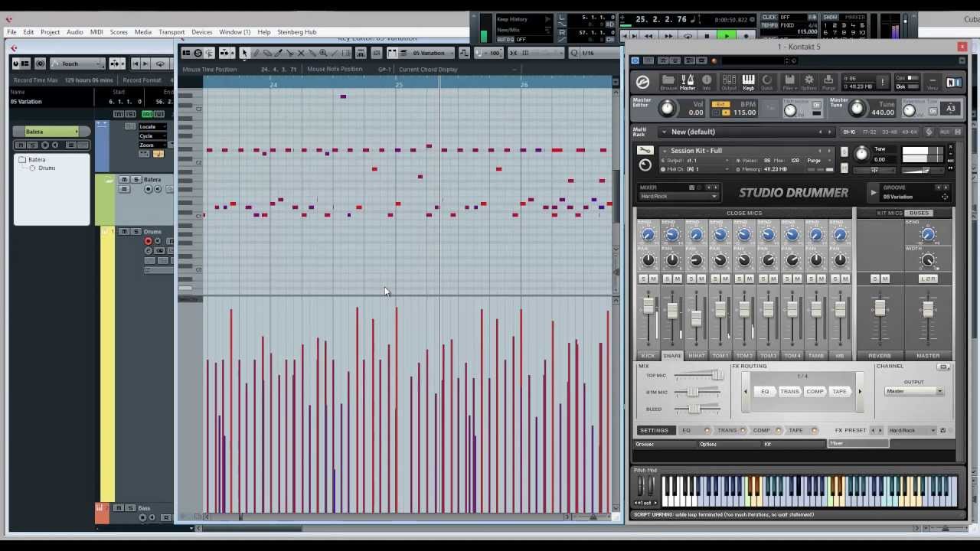Open instrument edit mode with wrench icon
Image resolution: width=980 pixels, height=551 pixels.
645,151
